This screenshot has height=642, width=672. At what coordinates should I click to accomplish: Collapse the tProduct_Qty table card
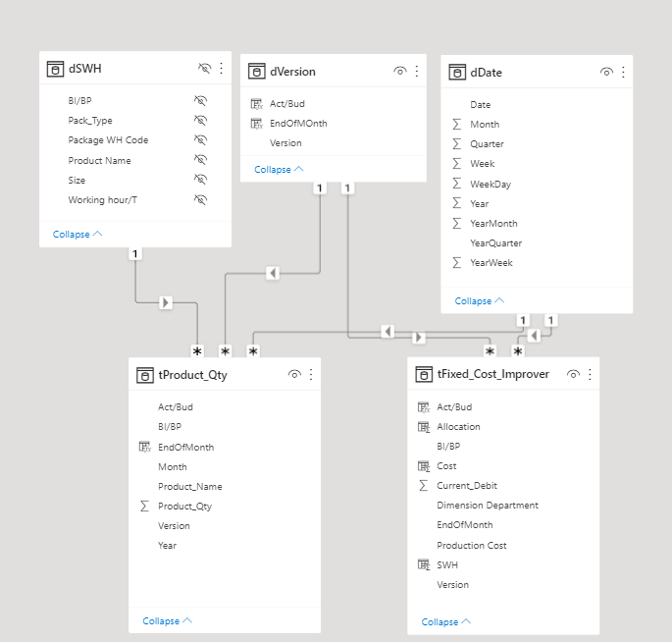click(x=167, y=621)
